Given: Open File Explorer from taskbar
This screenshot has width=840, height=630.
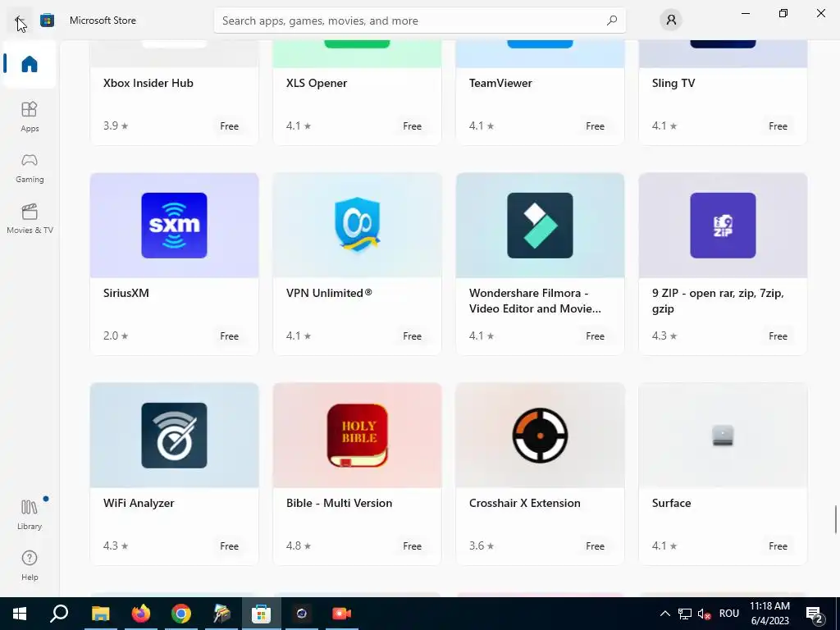Looking at the screenshot, I should pyautogui.click(x=100, y=614).
